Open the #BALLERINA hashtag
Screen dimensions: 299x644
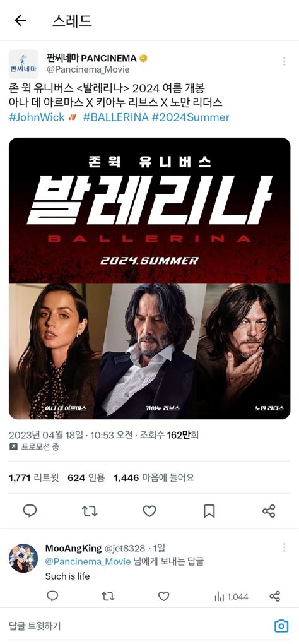[115, 117]
